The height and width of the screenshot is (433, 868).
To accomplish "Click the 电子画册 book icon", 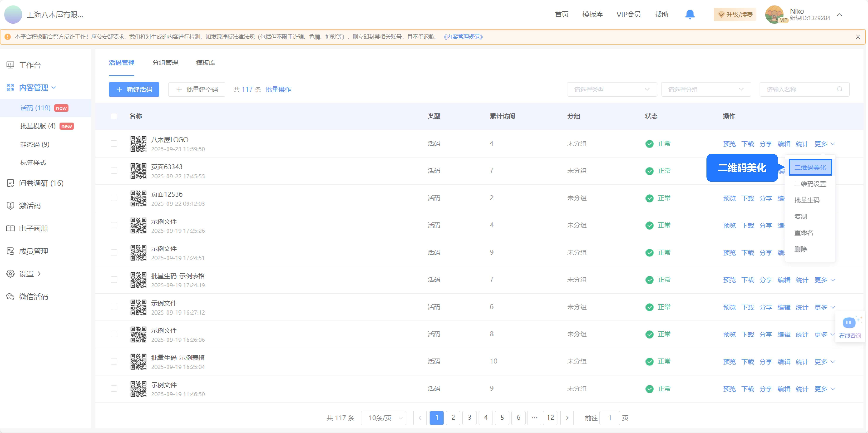I will point(10,228).
